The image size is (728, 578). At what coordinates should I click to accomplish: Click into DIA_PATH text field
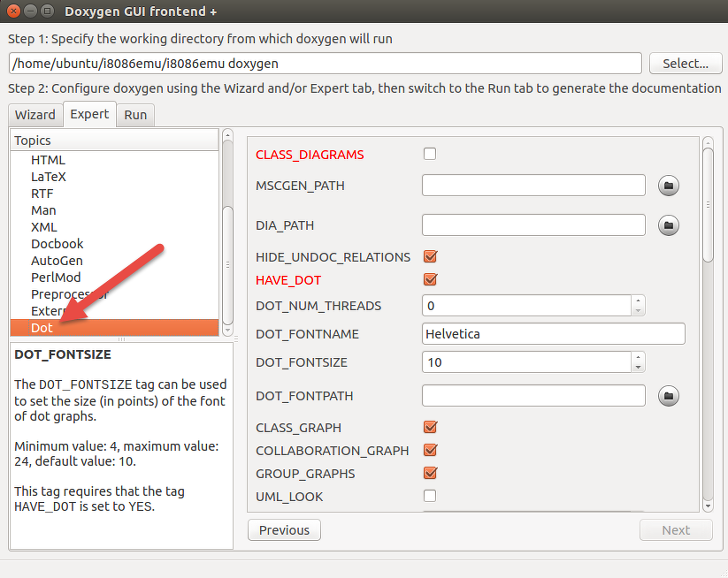click(533, 225)
